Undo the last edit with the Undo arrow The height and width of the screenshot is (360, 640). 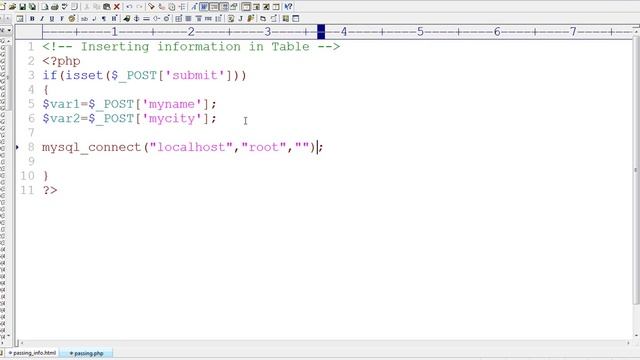[x=129, y=7]
